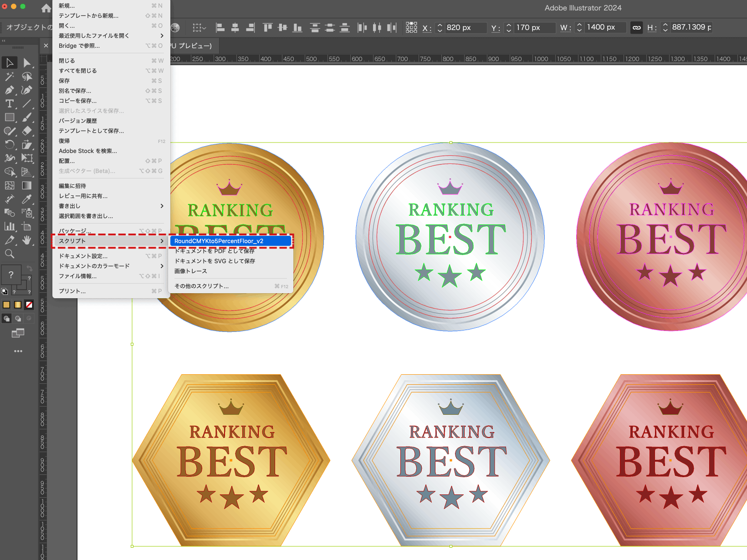Activate the Zoom magnifier tool
Viewport: 747px width, 560px height.
click(x=9, y=254)
